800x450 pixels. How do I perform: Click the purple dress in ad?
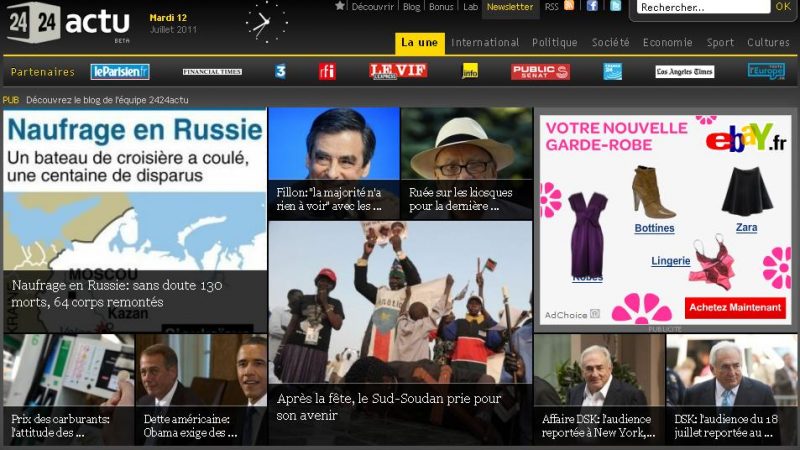(587, 234)
